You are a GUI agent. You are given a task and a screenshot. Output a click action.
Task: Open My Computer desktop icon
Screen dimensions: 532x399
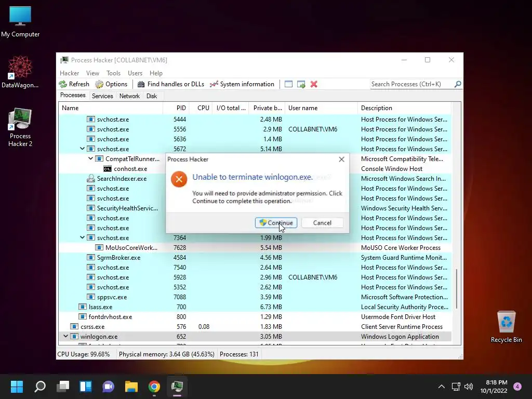click(20, 22)
